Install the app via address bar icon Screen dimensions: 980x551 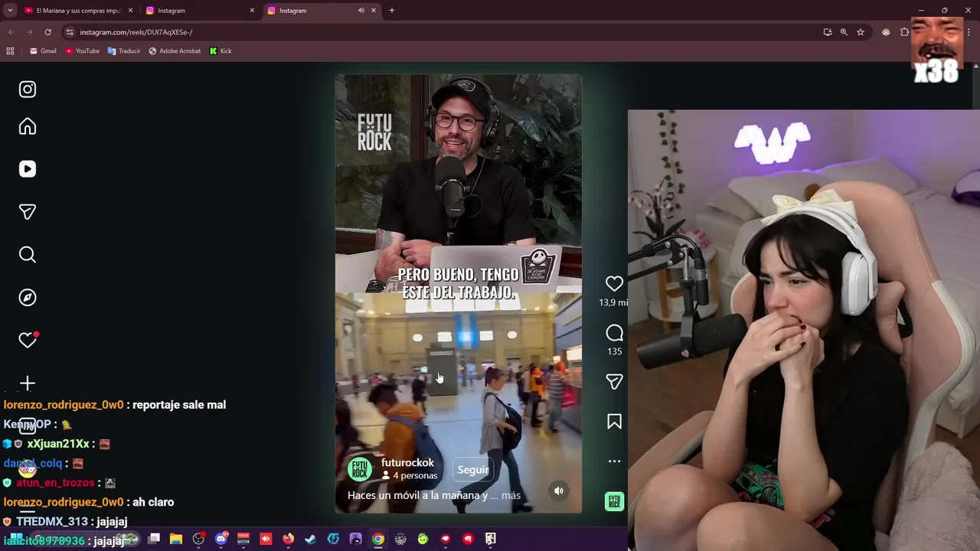pyautogui.click(x=828, y=32)
